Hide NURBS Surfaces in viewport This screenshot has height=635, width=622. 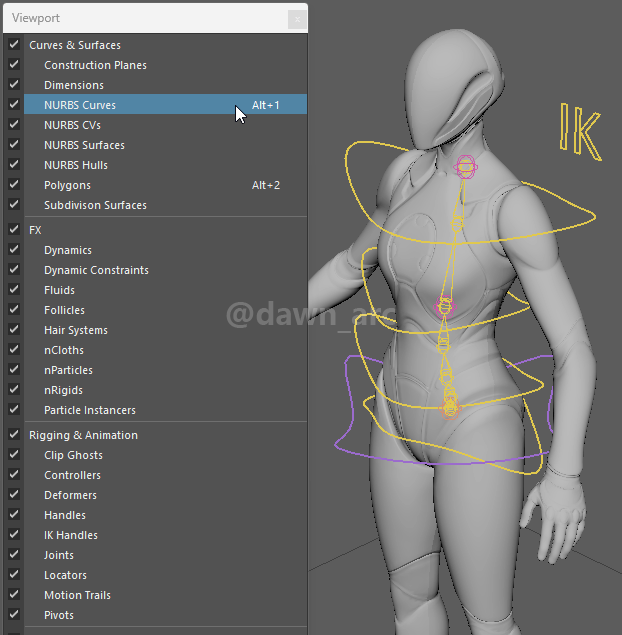(x=14, y=144)
